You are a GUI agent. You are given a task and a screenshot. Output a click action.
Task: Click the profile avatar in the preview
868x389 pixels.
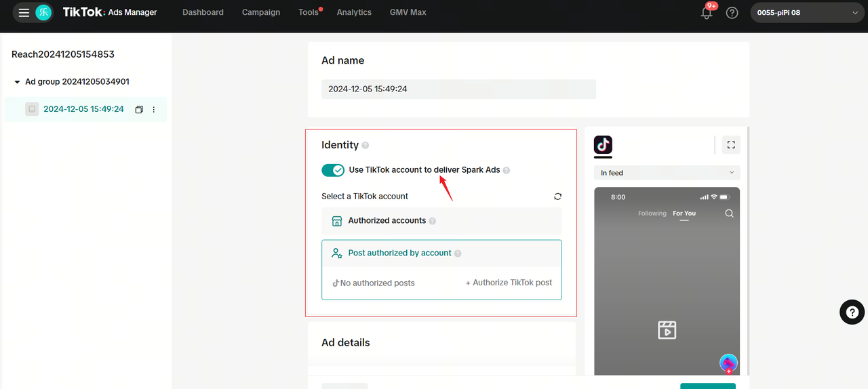[x=728, y=363]
